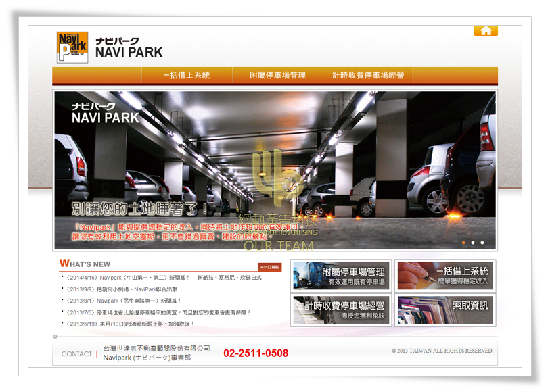Select the first orange carousel dot
Screen dimensions: 548x392
(463, 242)
